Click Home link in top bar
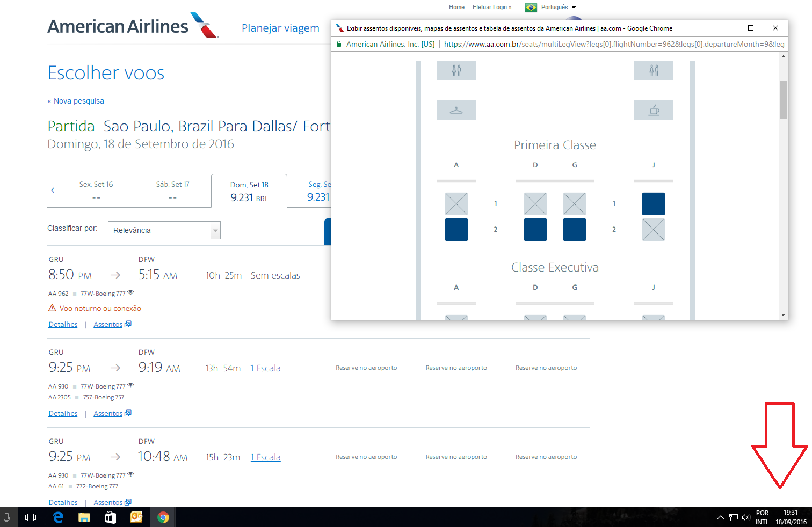Viewport: 812px width, 527px height. [x=456, y=7]
